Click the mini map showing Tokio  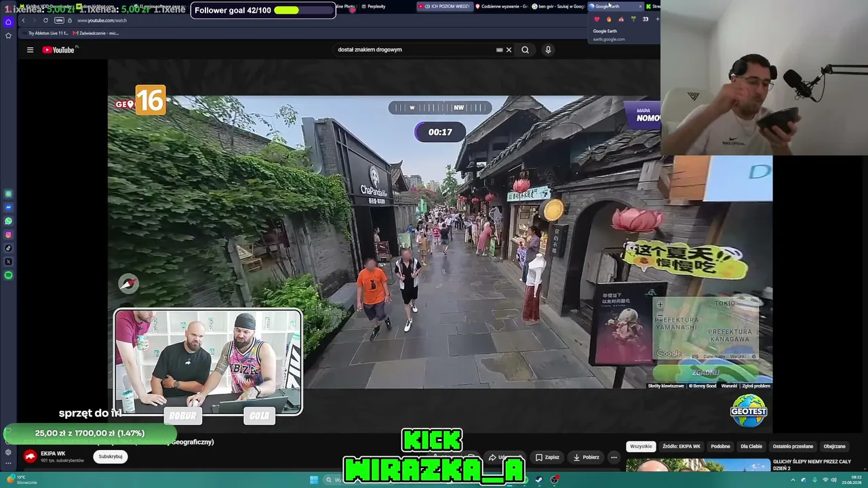(x=706, y=329)
